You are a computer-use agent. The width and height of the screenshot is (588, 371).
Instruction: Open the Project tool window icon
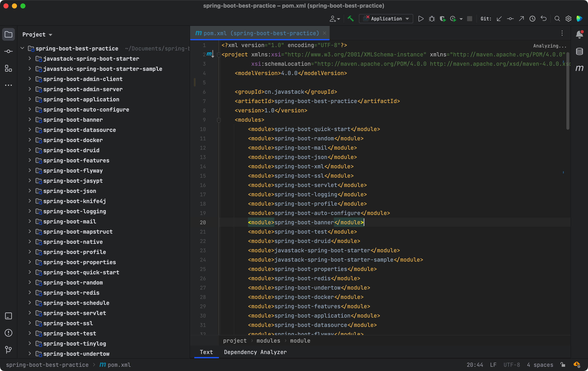click(8, 34)
